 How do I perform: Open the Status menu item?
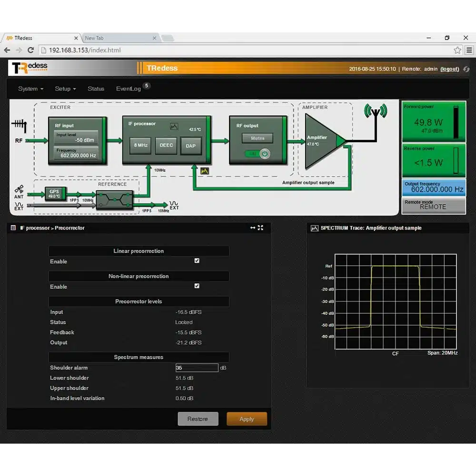click(96, 89)
